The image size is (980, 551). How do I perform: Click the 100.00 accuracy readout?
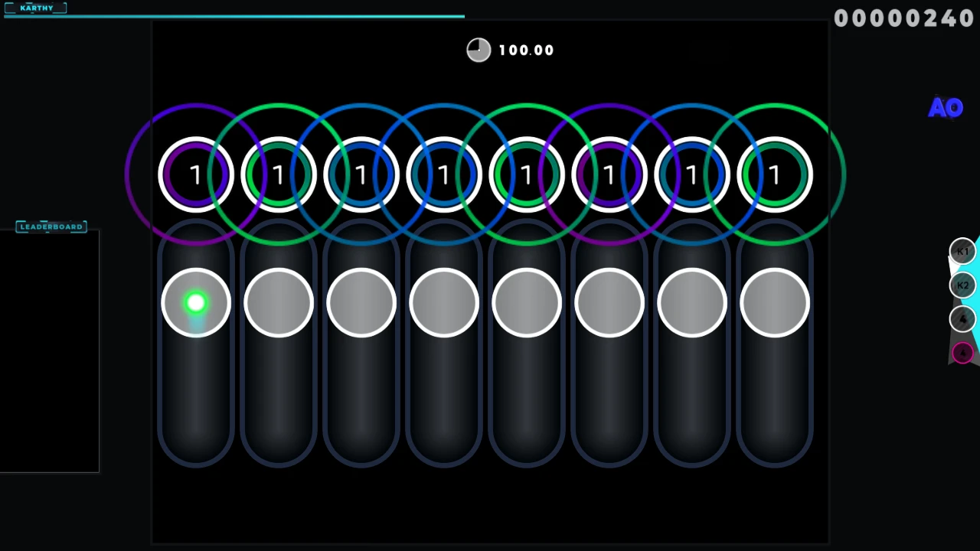[x=526, y=51]
